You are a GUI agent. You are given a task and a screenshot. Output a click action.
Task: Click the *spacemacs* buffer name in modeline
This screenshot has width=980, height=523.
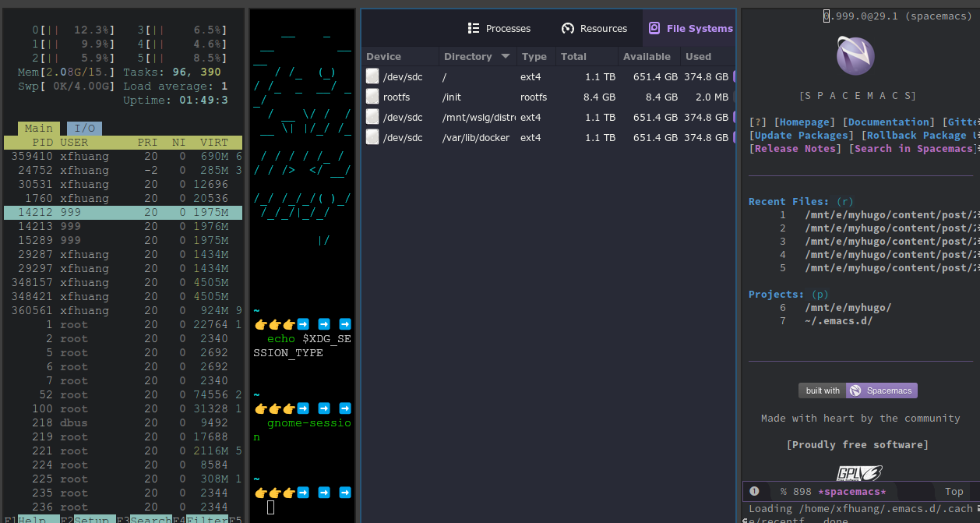click(x=851, y=491)
